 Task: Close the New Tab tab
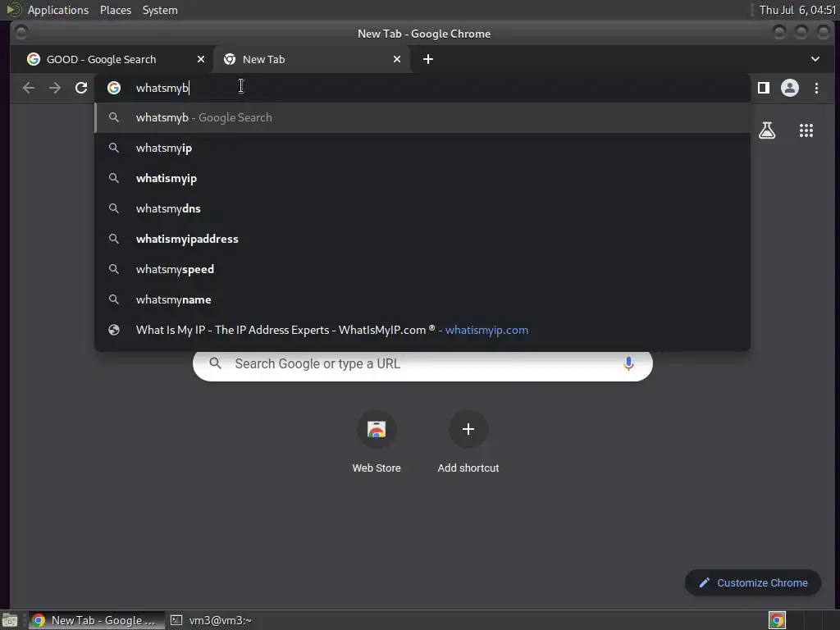coord(397,59)
